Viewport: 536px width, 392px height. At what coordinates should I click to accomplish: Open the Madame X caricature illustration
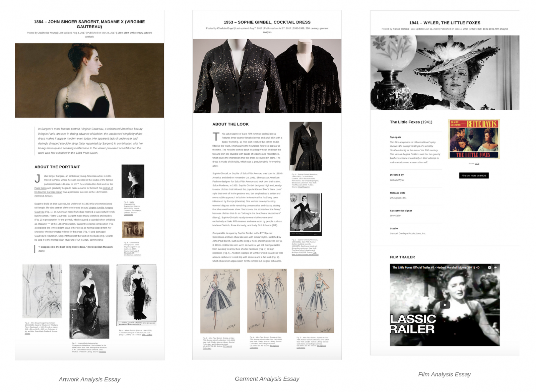coord(136,295)
